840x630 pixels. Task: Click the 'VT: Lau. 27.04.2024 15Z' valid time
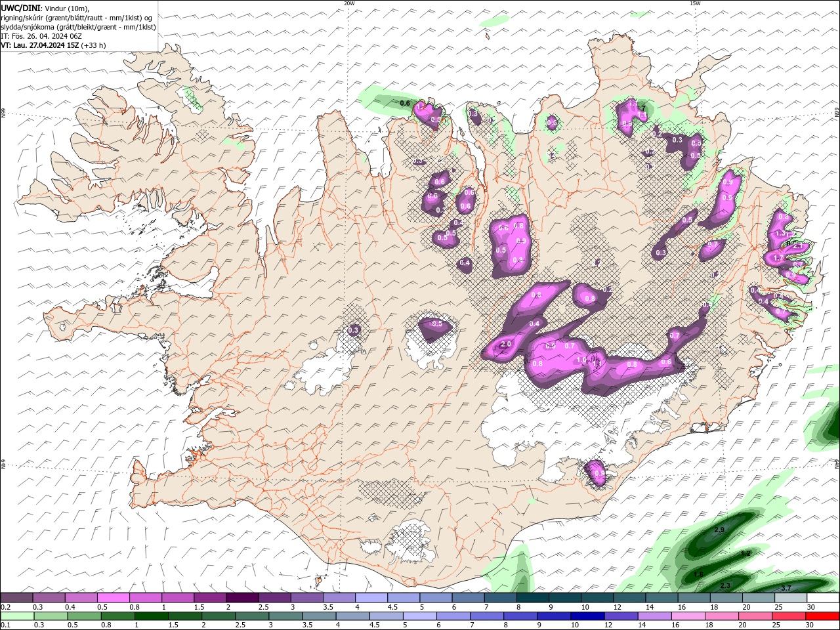[x=40, y=45]
